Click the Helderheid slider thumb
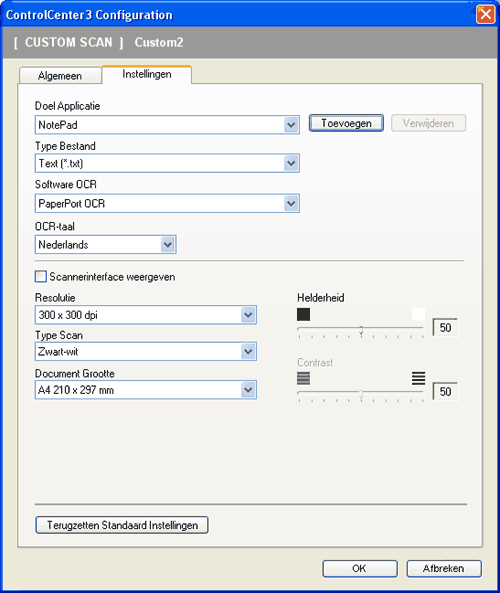The image size is (500, 593). point(361,330)
